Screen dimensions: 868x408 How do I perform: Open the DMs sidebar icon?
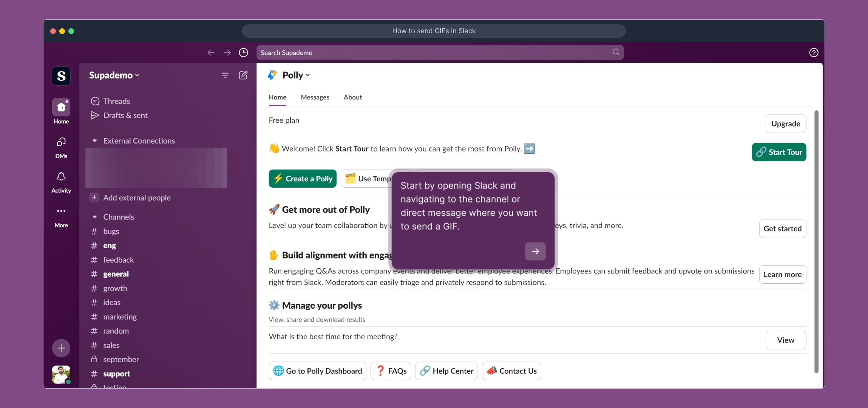tap(61, 142)
